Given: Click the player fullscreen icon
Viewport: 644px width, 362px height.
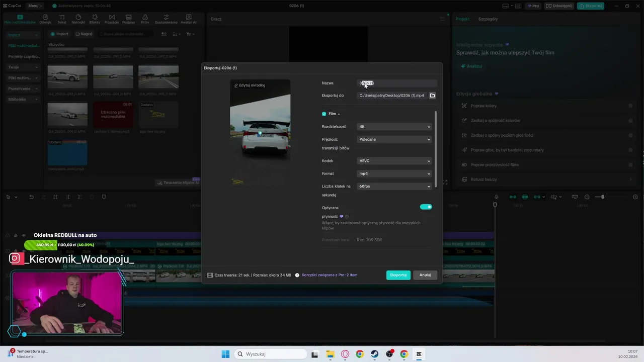Looking at the screenshot, I should pos(445,183).
